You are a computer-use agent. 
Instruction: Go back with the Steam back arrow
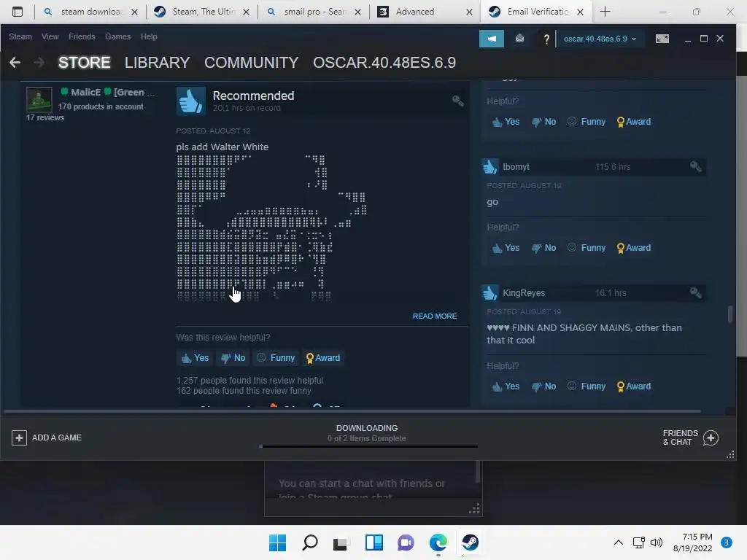pos(15,63)
